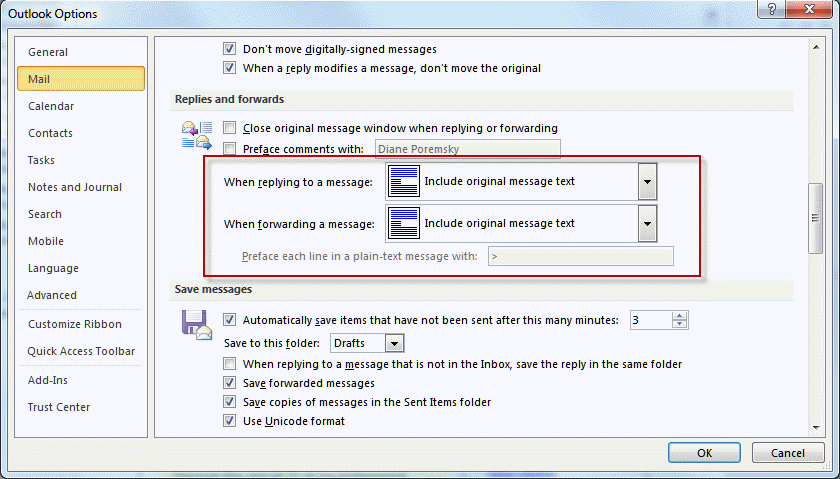Click the Preface comments name field
840x479 pixels.
point(468,149)
